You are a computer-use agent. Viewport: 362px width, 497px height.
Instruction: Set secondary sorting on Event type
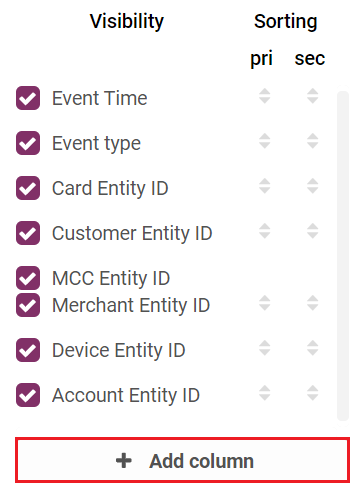313,141
